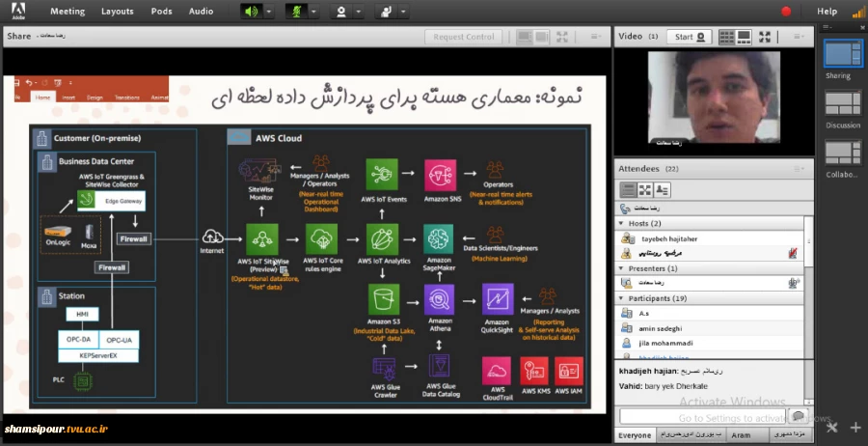The height and width of the screenshot is (446, 868).
Task: Click the presenter's speaking microphone icon
Action: pyautogui.click(x=794, y=283)
